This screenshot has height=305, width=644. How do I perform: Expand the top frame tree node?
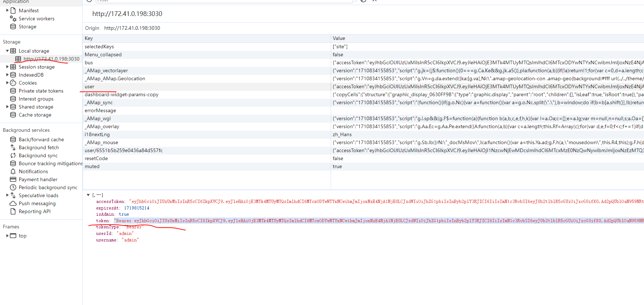[7, 236]
